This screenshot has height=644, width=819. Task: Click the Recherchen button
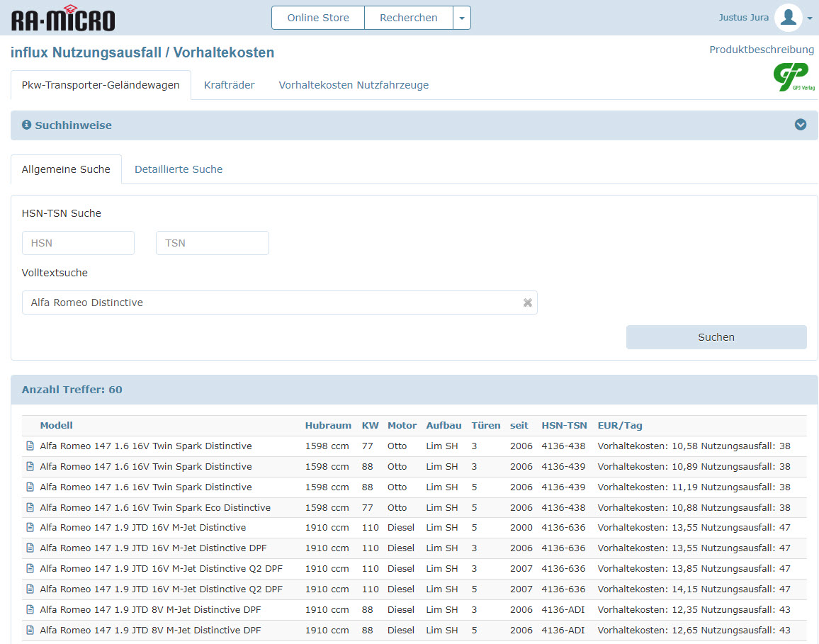click(409, 18)
